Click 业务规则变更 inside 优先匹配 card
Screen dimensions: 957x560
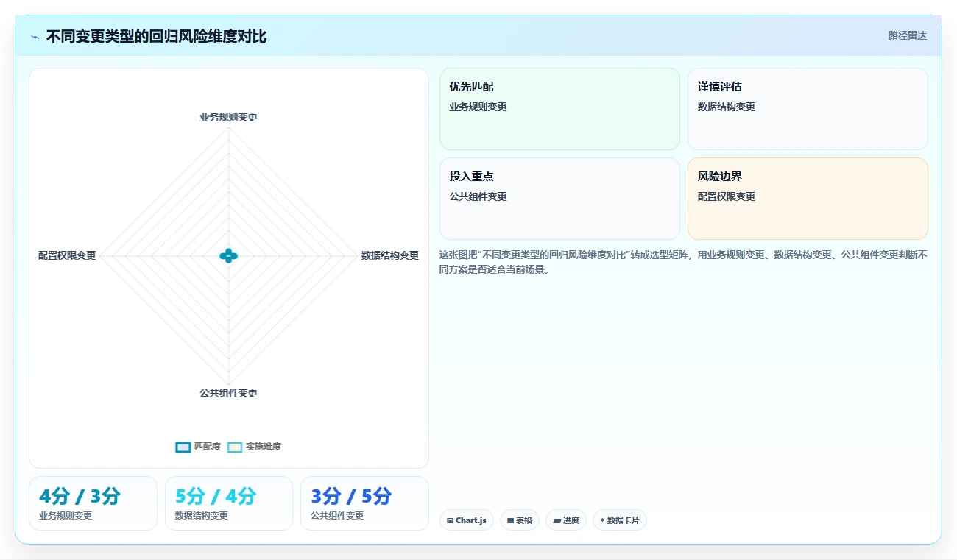478,107
